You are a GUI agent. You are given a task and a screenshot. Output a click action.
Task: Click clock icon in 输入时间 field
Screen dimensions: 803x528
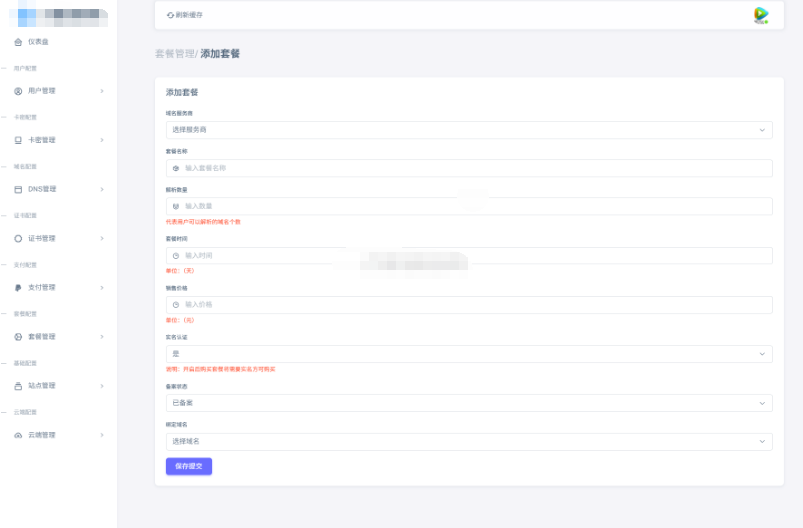pos(176,256)
